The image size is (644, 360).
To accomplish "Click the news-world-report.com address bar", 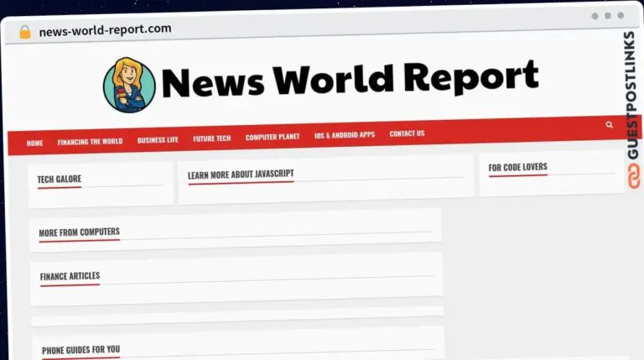I will point(105,29).
